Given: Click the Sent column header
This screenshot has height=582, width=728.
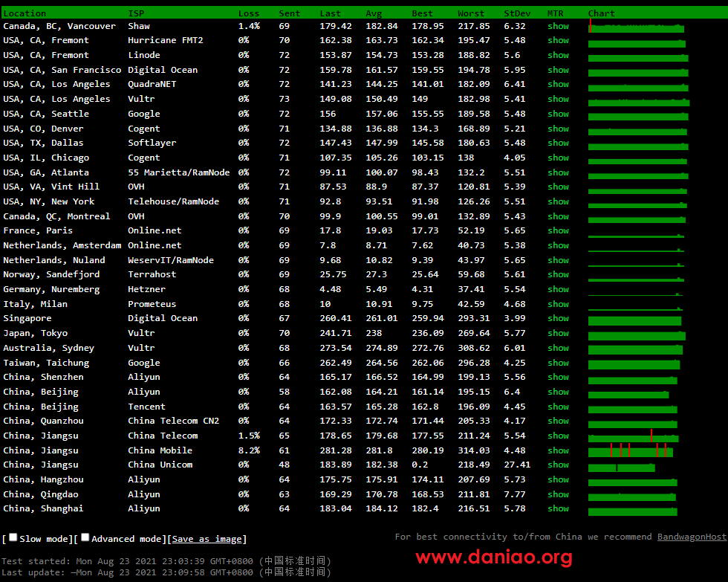Looking at the screenshot, I should click(x=290, y=13).
